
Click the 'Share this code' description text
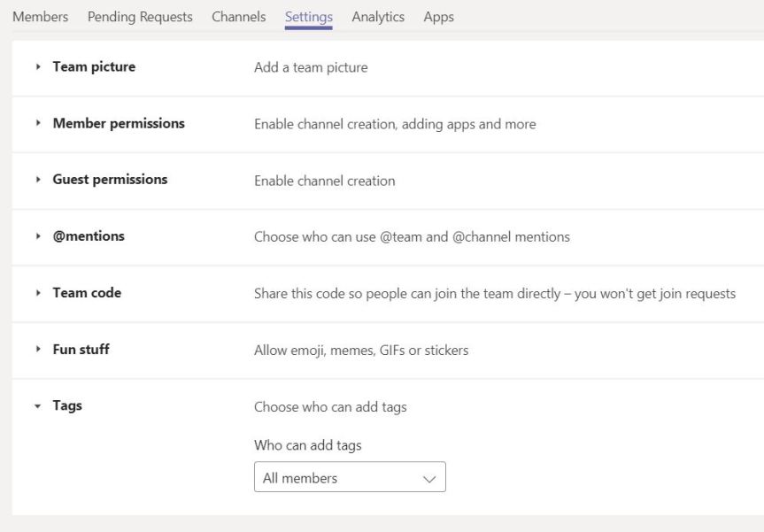[x=494, y=293]
